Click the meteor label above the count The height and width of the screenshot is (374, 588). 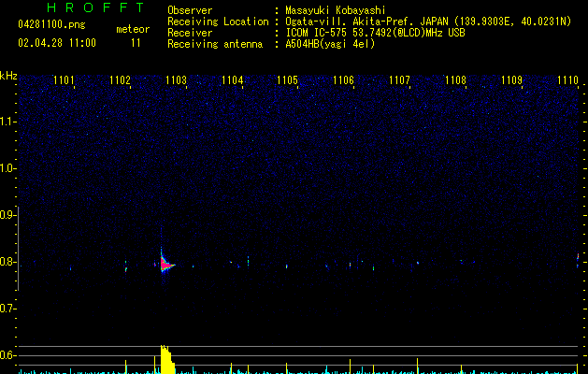point(132,29)
